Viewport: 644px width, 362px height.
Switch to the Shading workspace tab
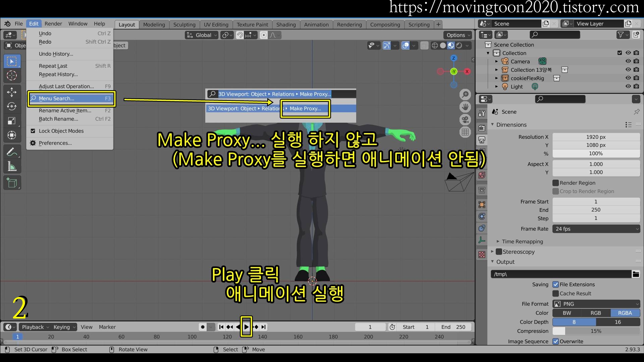[286, 25]
